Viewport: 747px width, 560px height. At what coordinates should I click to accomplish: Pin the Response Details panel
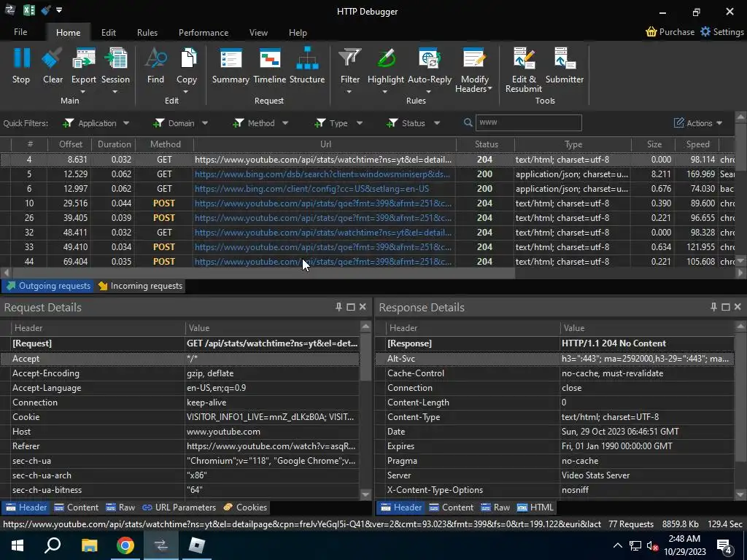[x=713, y=307]
